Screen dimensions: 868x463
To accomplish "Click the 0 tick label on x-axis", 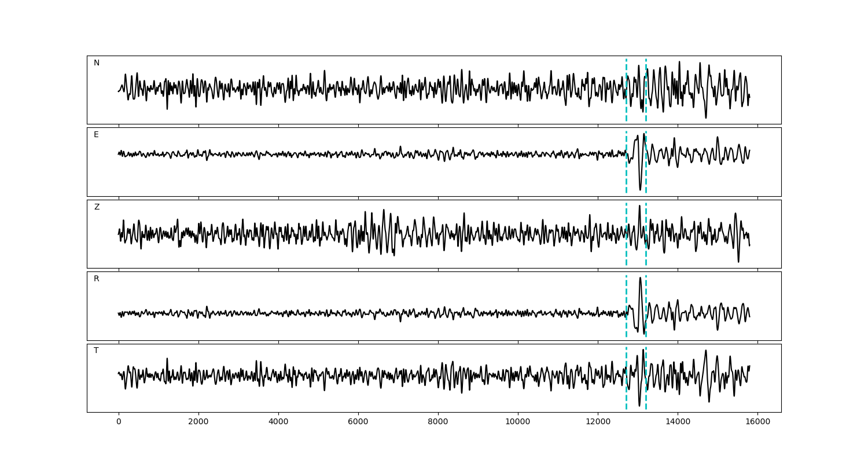I will (x=119, y=422).
